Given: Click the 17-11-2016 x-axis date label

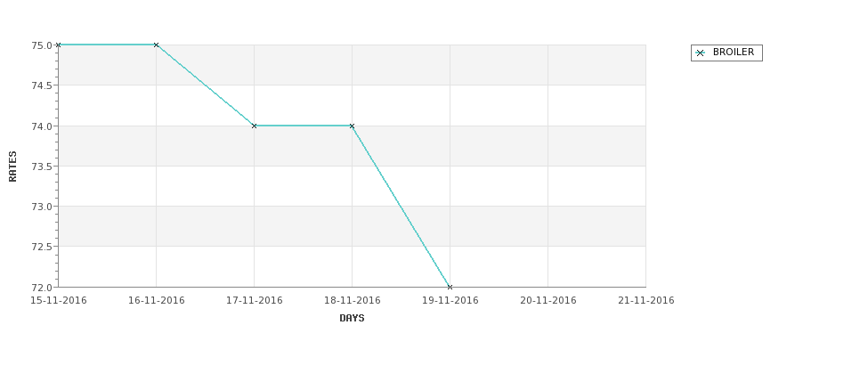Looking at the screenshot, I should (254, 301).
